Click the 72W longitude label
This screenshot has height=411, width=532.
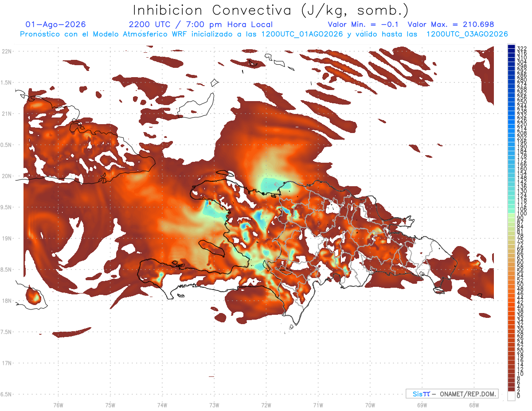(x=266, y=405)
